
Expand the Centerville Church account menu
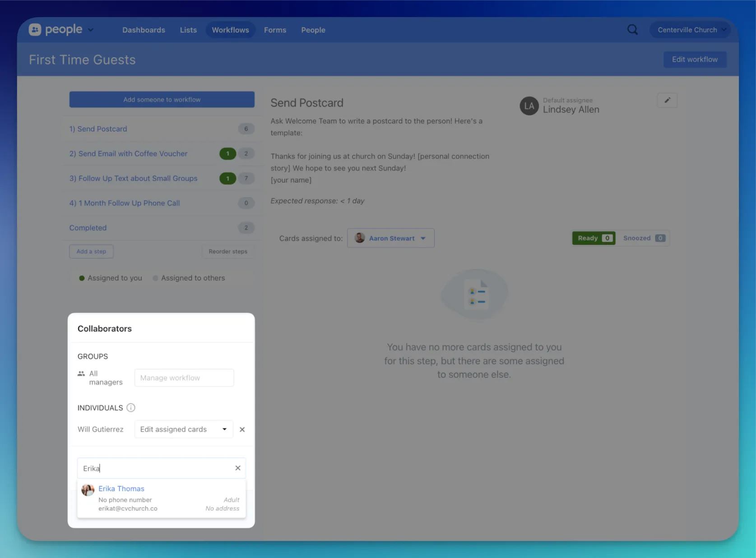pyautogui.click(x=691, y=30)
